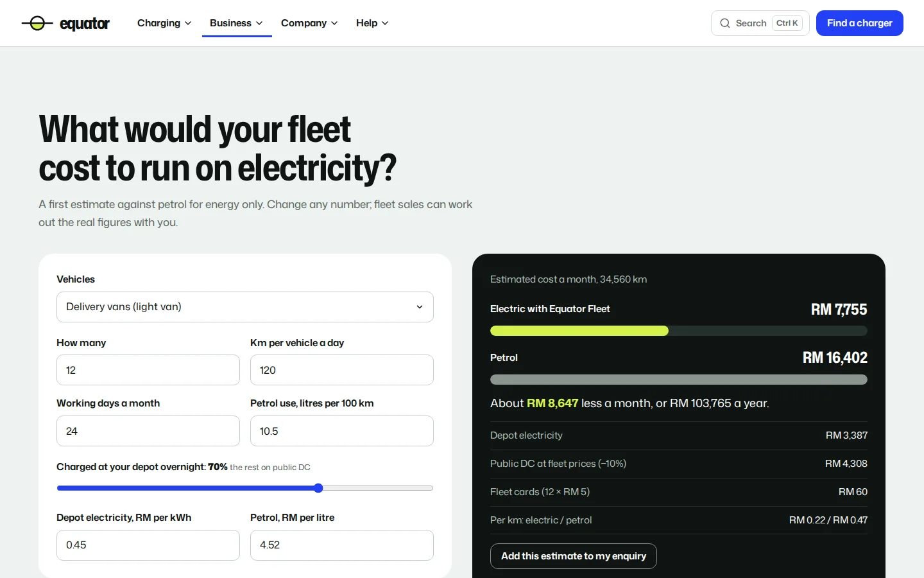Click the Ctrl K shortcut badge
The width and height of the screenshot is (924, 578).
(x=787, y=23)
